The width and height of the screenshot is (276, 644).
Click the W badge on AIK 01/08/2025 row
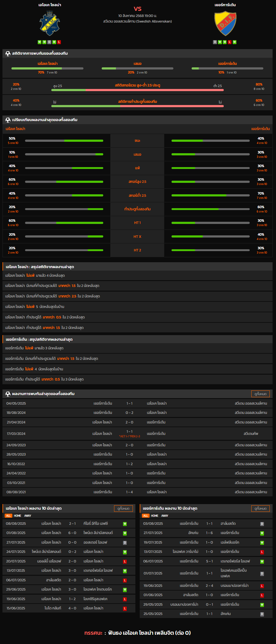tap(125, 533)
